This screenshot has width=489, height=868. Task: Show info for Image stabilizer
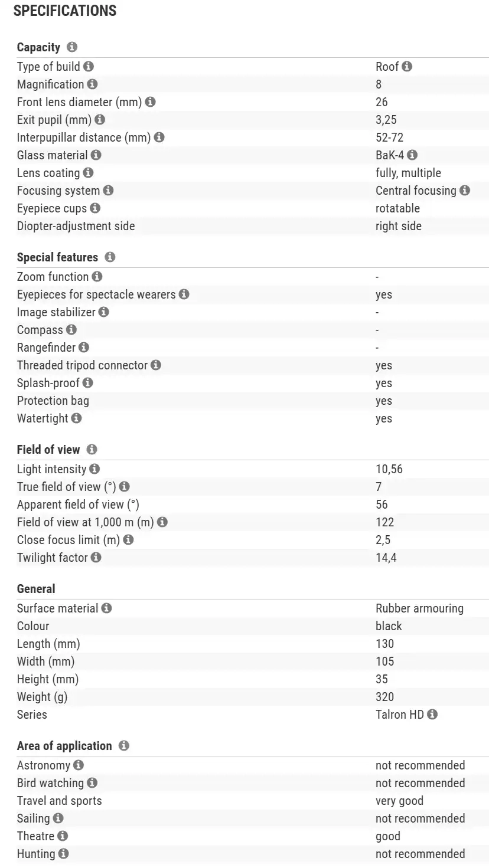coord(104,312)
